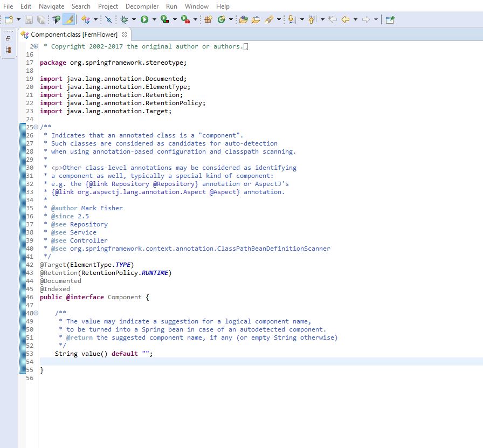
Task: Click 'value()' on line 53
Action: pyautogui.click(x=94, y=354)
